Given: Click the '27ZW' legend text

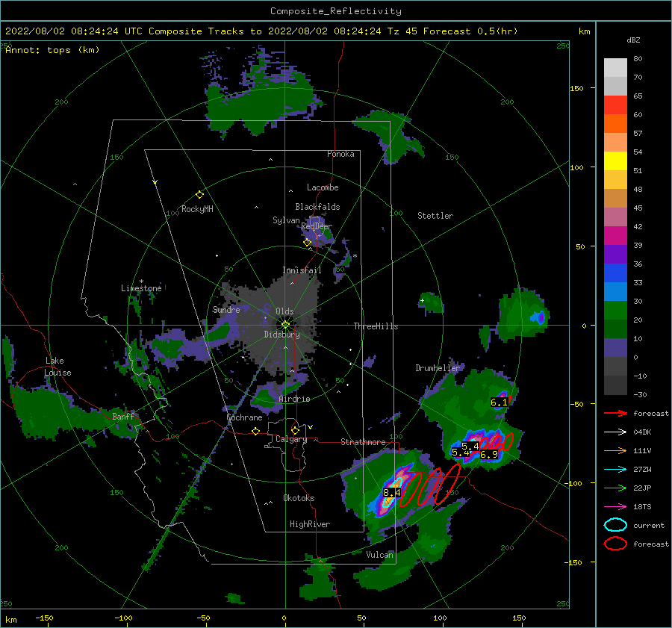Looking at the screenshot, I should tap(642, 470).
